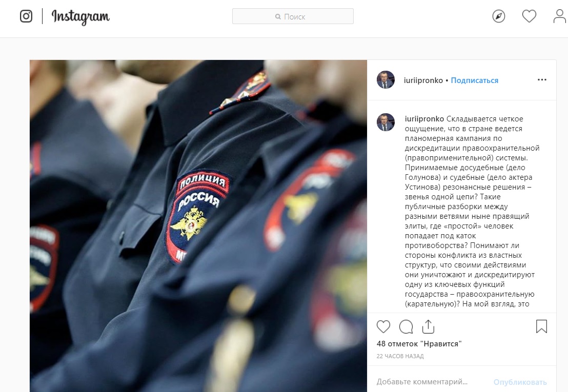Click the share post icon
Screen dimensions: 568x392
[x=428, y=326]
